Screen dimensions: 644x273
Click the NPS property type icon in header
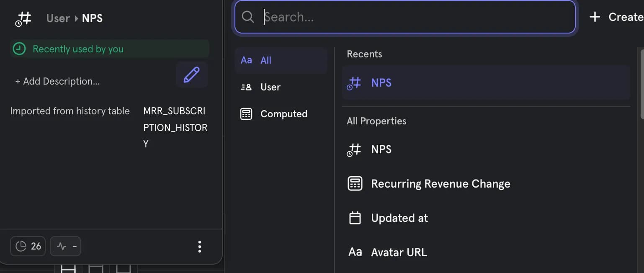point(23,19)
